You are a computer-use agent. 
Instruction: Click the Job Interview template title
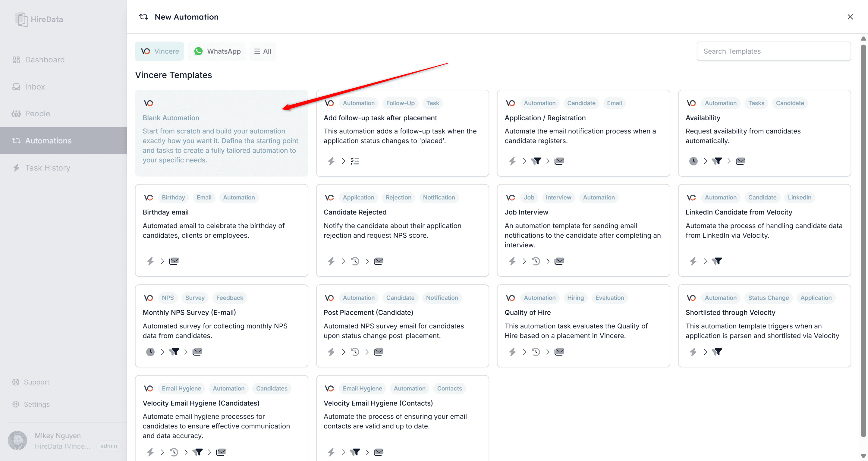point(526,212)
